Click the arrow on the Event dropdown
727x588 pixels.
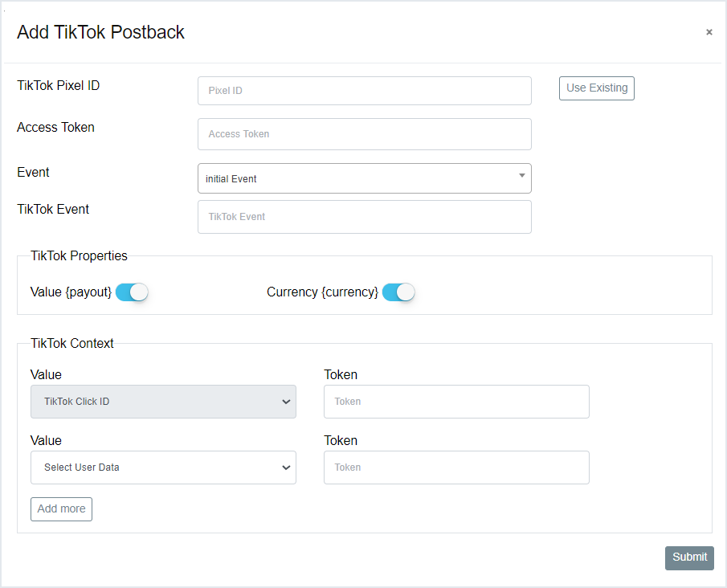point(521,175)
